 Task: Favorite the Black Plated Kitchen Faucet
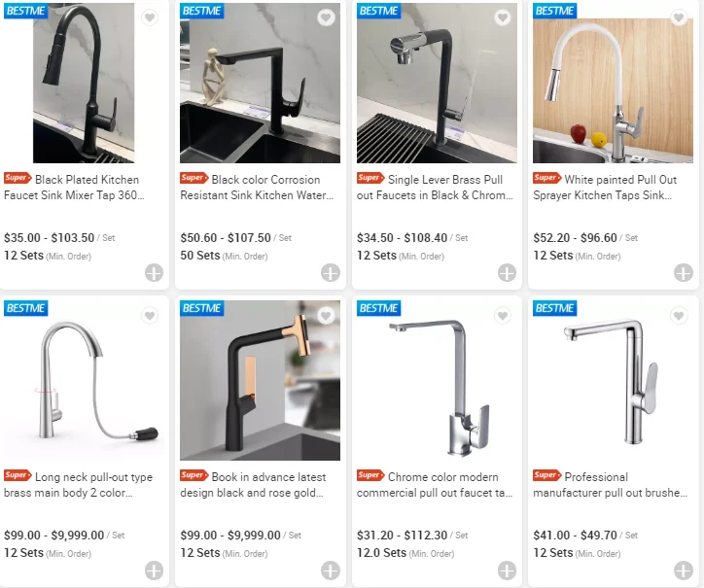coord(150,17)
